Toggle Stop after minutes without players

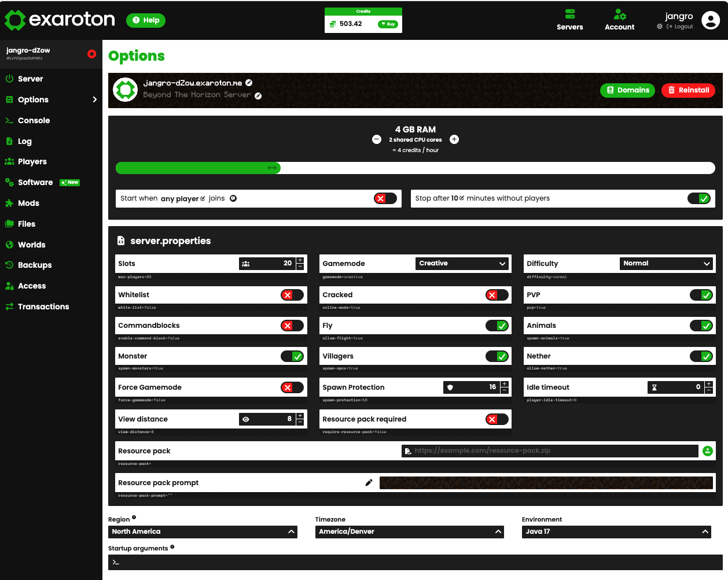pyautogui.click(x=699, y=198)
